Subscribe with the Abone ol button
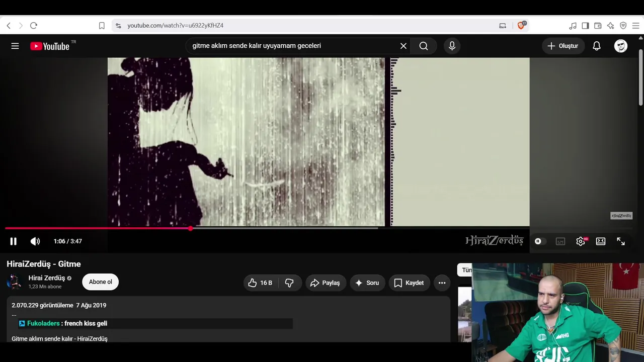This screenshot has height=362, width=644. tap(101, 282)
